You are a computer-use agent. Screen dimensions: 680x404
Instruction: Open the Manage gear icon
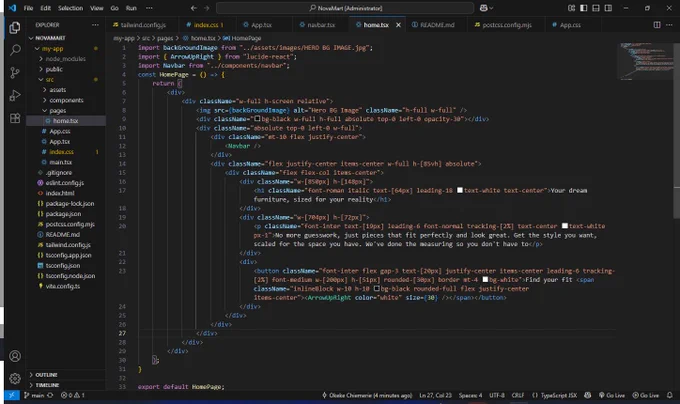point(15,378)
